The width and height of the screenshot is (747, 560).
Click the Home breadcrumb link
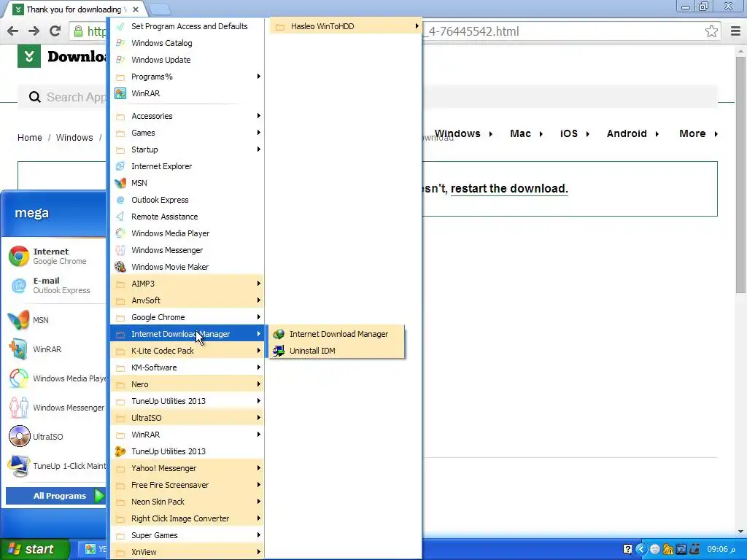click(29, 138)
